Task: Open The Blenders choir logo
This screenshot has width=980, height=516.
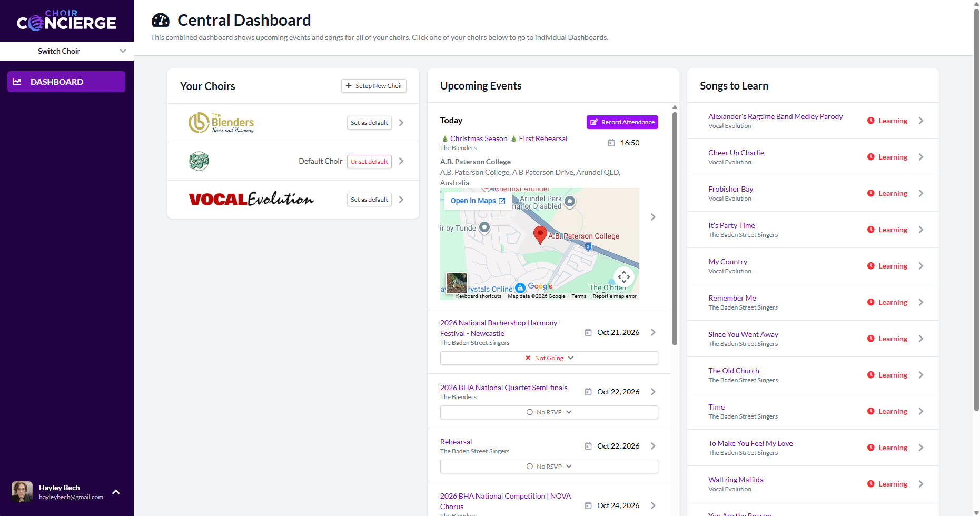Action: click(221, 123)
